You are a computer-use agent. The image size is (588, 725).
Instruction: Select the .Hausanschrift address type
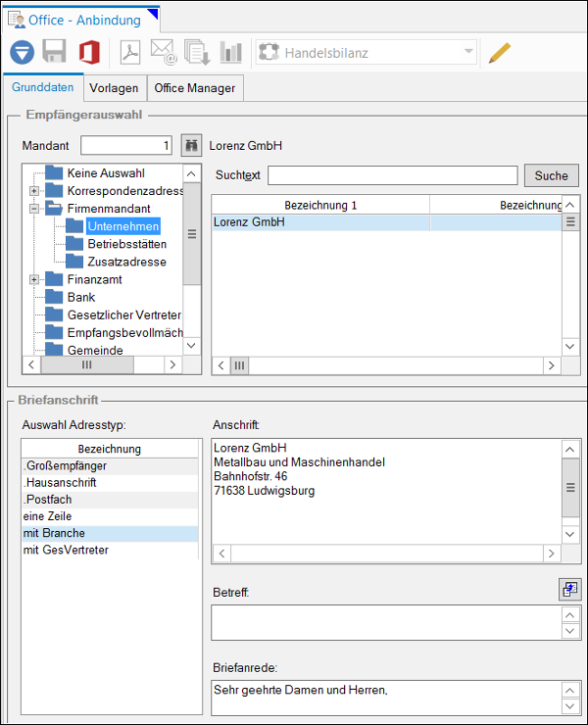[110, 483]
